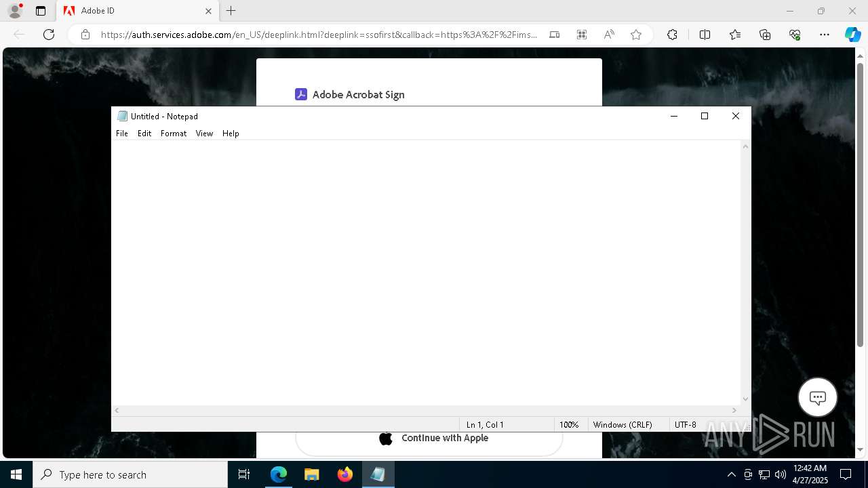
Task: Click Ln 1, Col 1 in status bar
Action: tap(485, 425)
